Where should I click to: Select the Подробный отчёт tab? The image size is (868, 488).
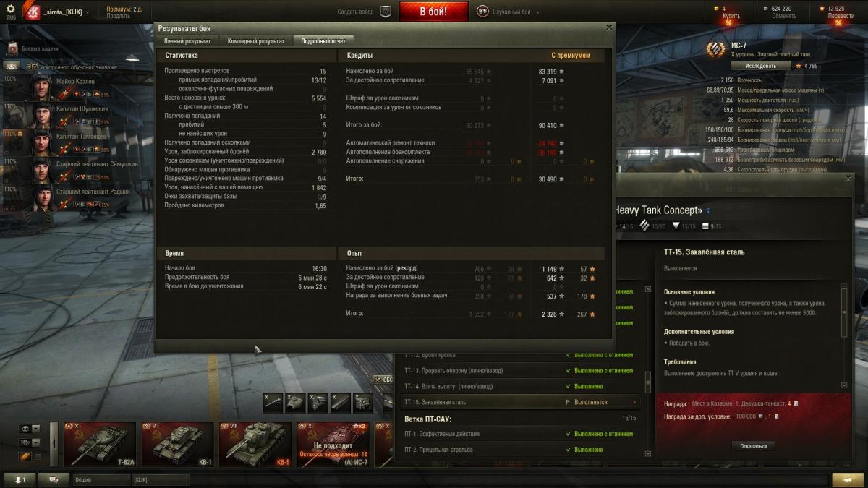coord(323,41)
